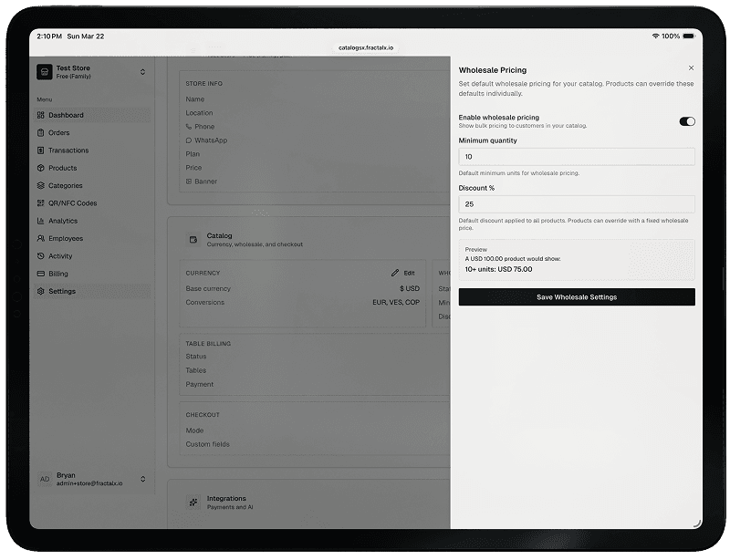Open the Bryan account menu chevron
This screenshot has height=560, width=730.
142,479
